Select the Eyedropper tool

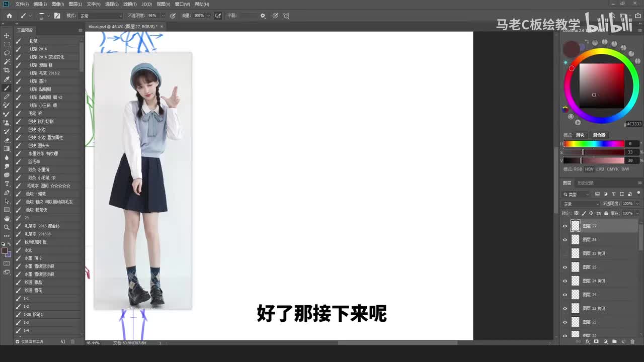pos(7,79)
